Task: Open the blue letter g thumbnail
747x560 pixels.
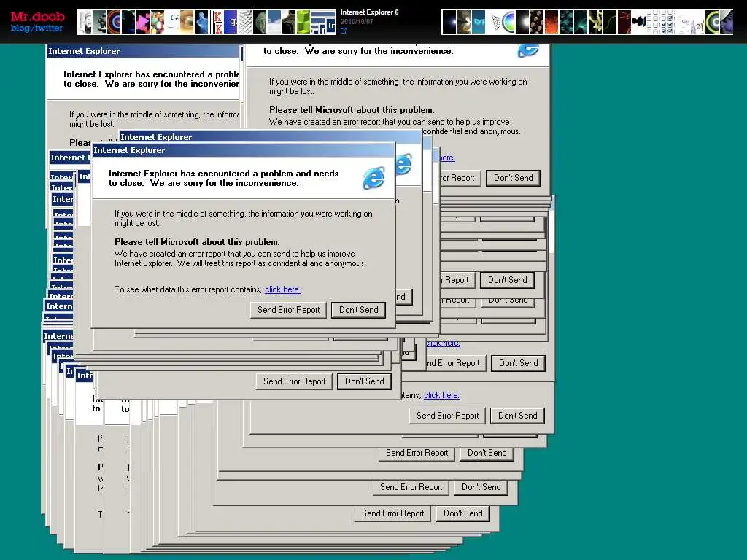Action: (x=231, y=22)
